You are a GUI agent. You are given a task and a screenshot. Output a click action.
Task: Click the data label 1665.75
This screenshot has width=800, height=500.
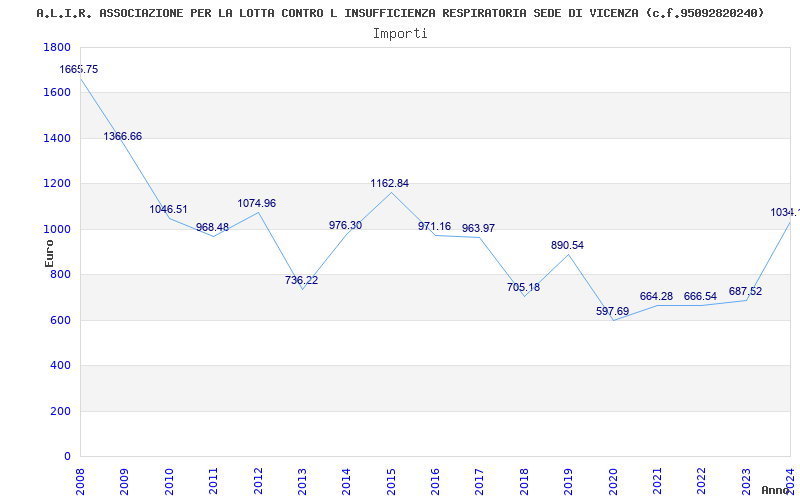[x=79, y=69]
